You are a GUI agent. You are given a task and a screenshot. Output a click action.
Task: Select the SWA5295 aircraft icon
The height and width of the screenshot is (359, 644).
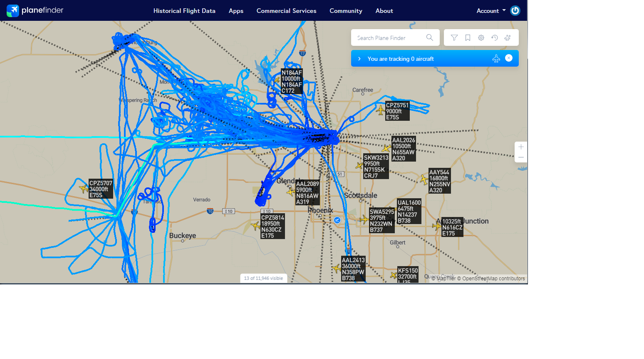(364, 219)
